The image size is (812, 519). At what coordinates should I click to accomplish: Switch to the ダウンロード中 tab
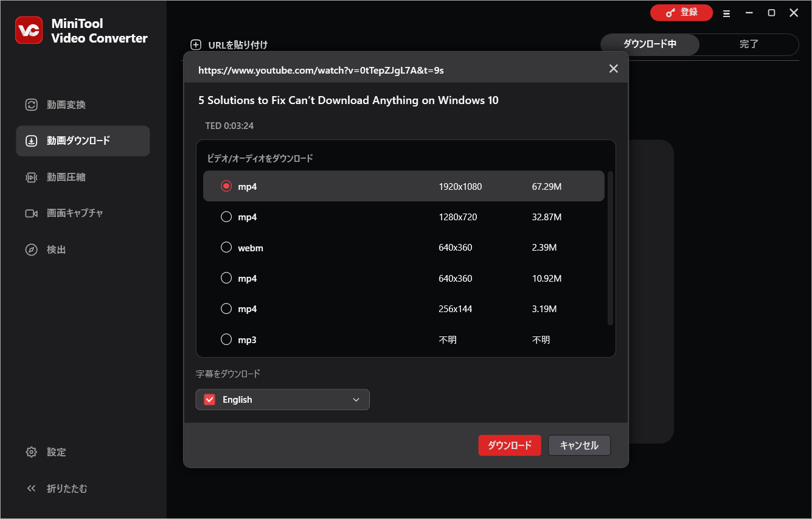point(650,44)
